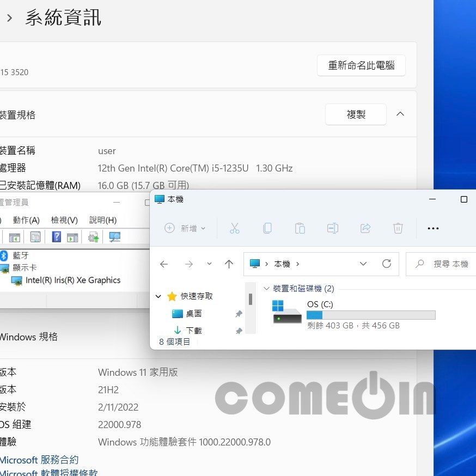Click Windows 功能體驗套件 1000.22000.978.0 text
The width and height of the screenshot is (476, 476).
coord(184,442)
